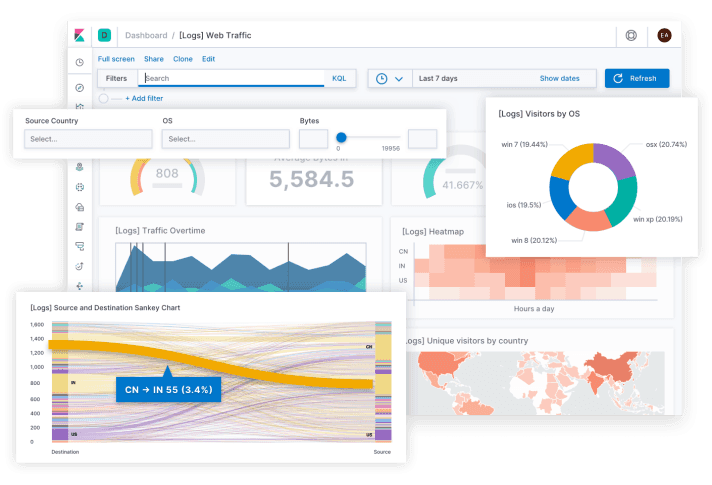Click the [Logs] Visitors by OS title
712x485 pixels.
point(539,114)
